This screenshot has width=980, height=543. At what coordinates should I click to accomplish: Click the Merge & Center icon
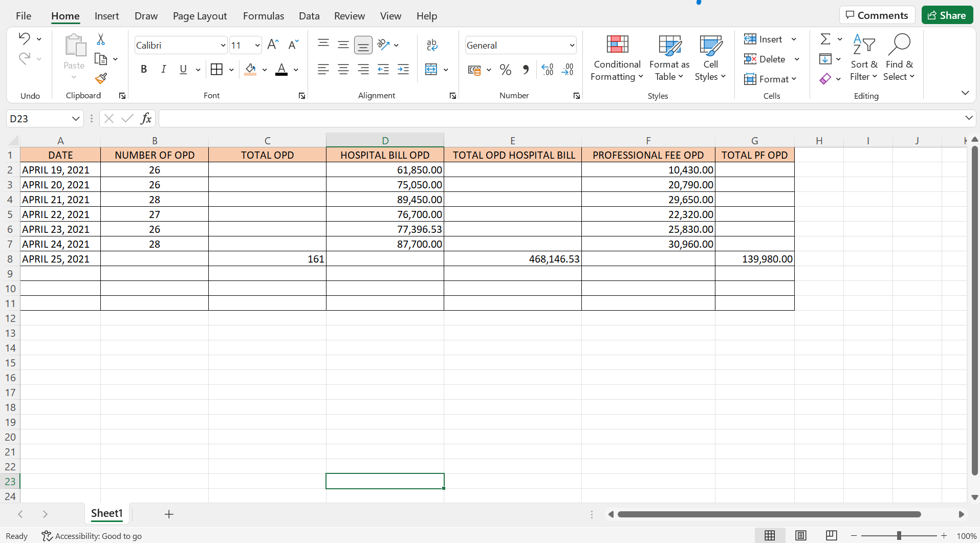pos(431,70)
